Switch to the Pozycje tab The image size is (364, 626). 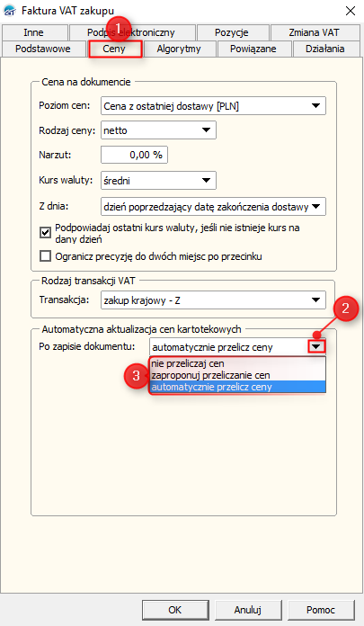232,32
